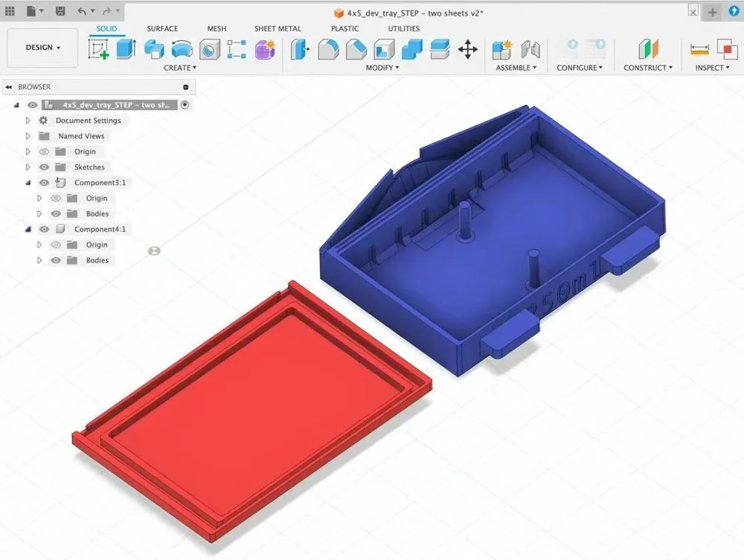The height and width of the screenshot is (560, 744).
Task: Select the Measure tool
Action: click(x=699, y=49)
